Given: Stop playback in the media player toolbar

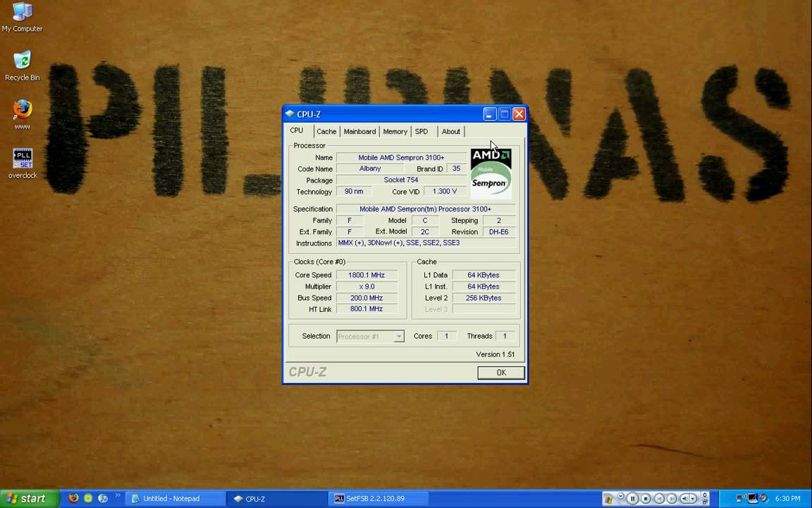Looking at the screenshot, I should pos(646,499).
